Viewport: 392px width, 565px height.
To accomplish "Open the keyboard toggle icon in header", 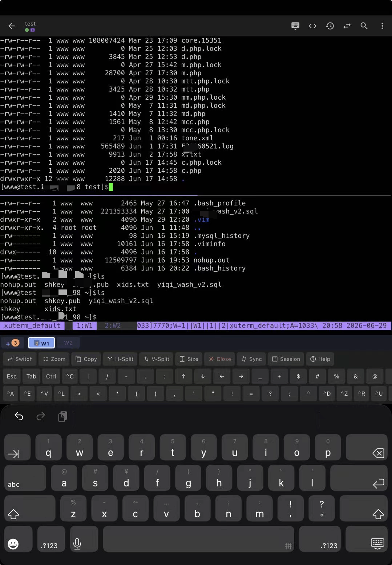I will [x=295, y=26].
